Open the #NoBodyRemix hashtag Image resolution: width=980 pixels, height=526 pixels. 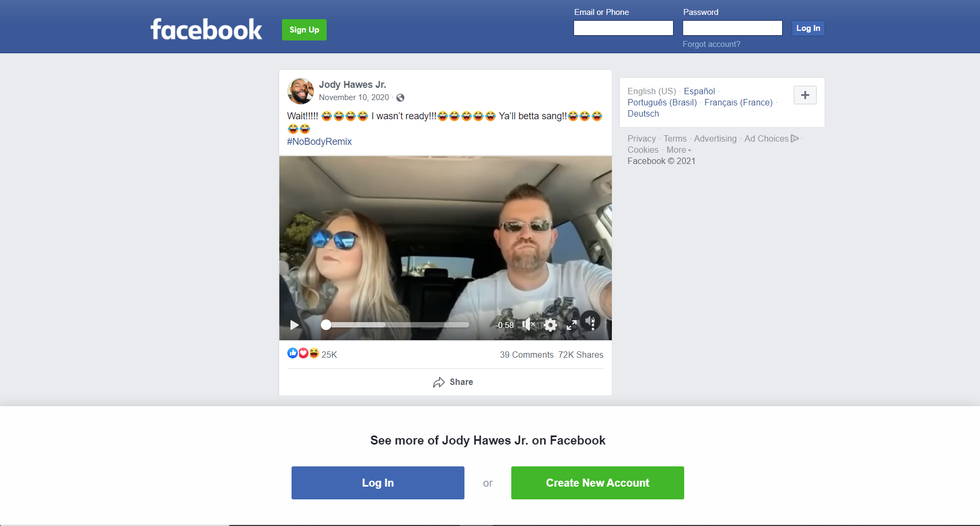[319, 142]
